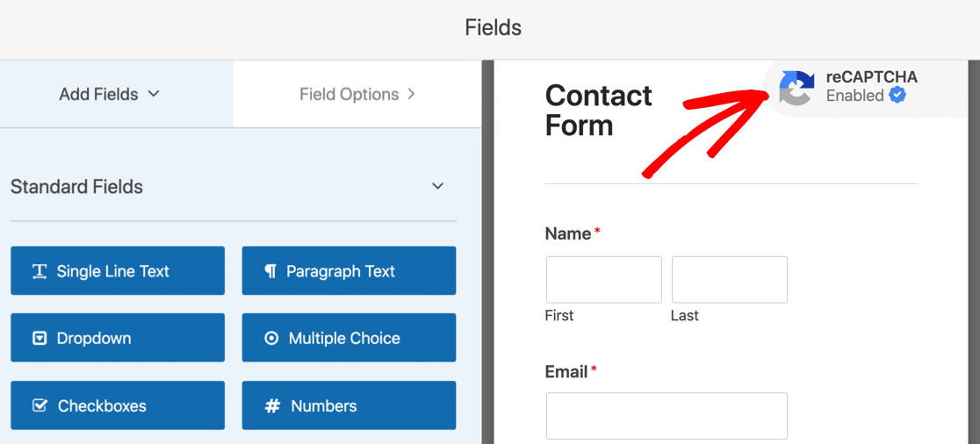Click the Single Line Text icon
This screenshot has width=980, height=444.
click(40, 271)
